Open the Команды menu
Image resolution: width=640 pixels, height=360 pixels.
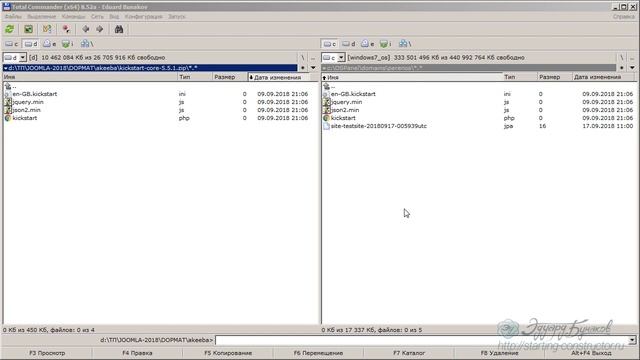pos(73,17)
